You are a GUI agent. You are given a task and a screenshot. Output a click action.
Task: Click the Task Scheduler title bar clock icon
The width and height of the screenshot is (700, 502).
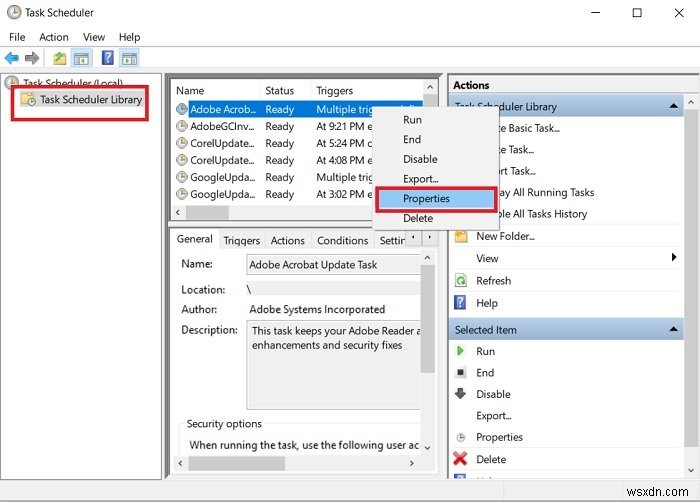[x=14, y=12]
